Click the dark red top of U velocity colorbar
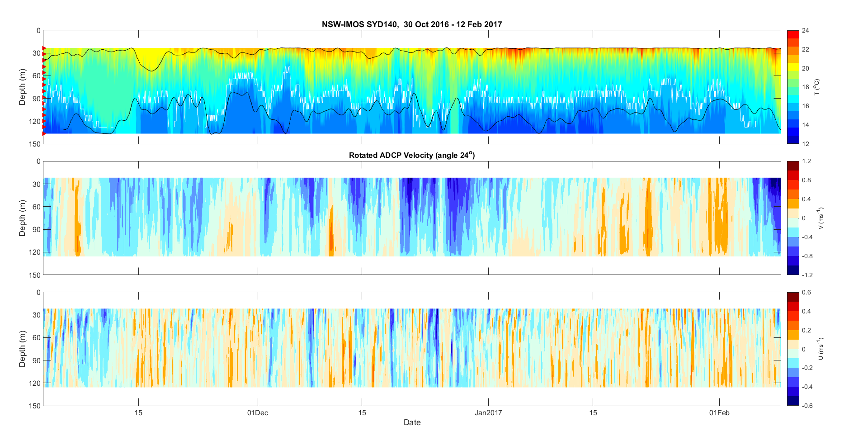The height and width of the screenshot is (436, 868). point(793,297)
